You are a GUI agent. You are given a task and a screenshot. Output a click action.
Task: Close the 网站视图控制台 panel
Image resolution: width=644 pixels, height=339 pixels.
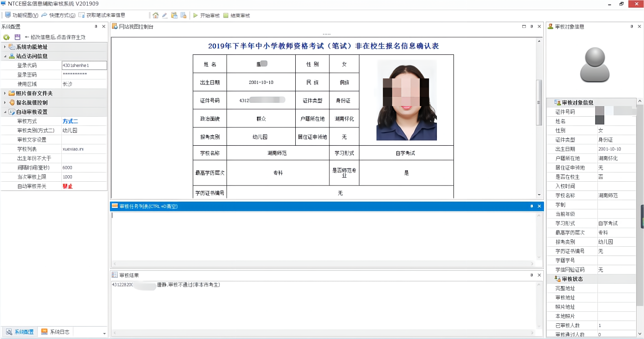(539, 27)
